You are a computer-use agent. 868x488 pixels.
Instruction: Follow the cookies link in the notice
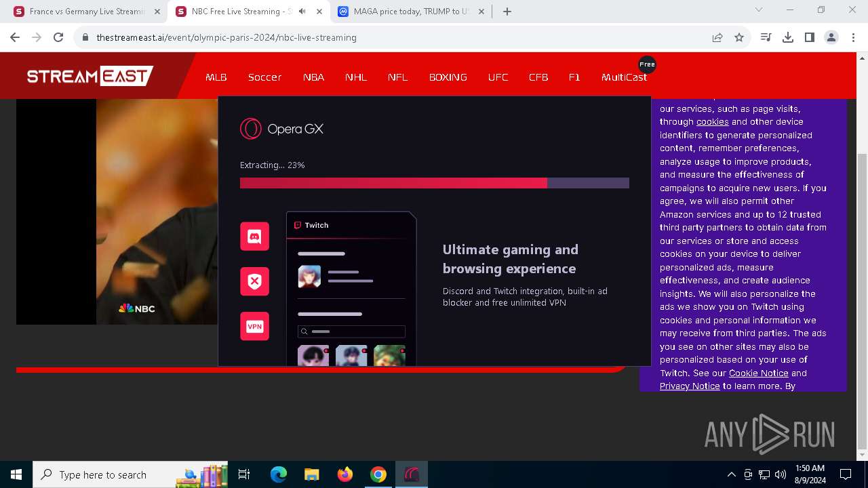(x=712, y=122)
